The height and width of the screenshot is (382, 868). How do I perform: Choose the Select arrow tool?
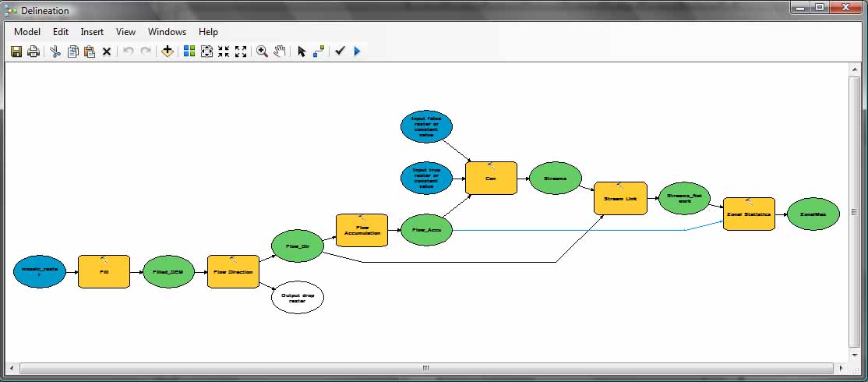pos(302,51)
